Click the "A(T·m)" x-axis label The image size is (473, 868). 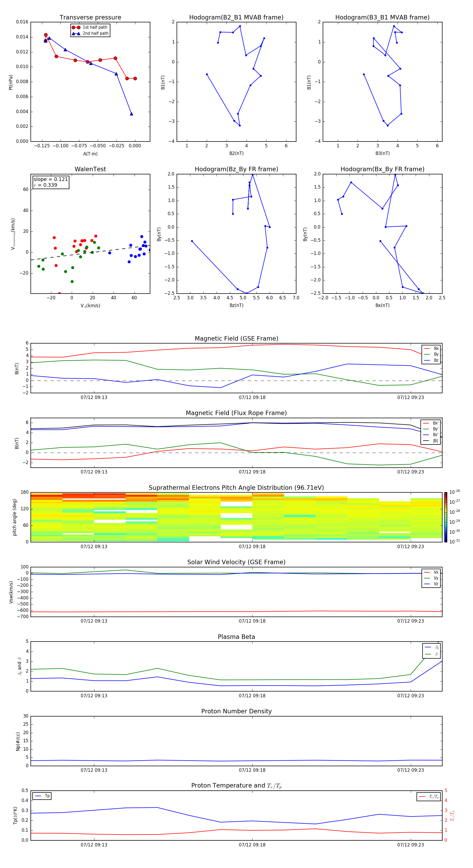click(90, 154)
